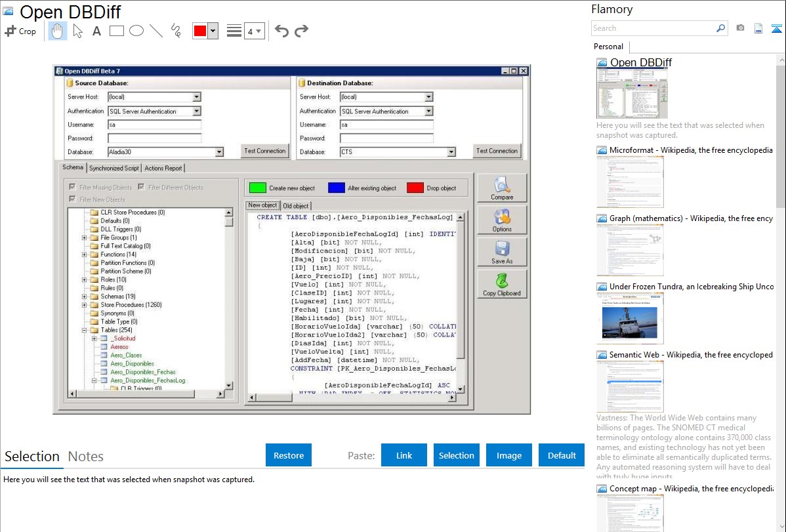Click the Source Database Test Connection button
Screen dimensions: 786x532
[x=264, y=151]
